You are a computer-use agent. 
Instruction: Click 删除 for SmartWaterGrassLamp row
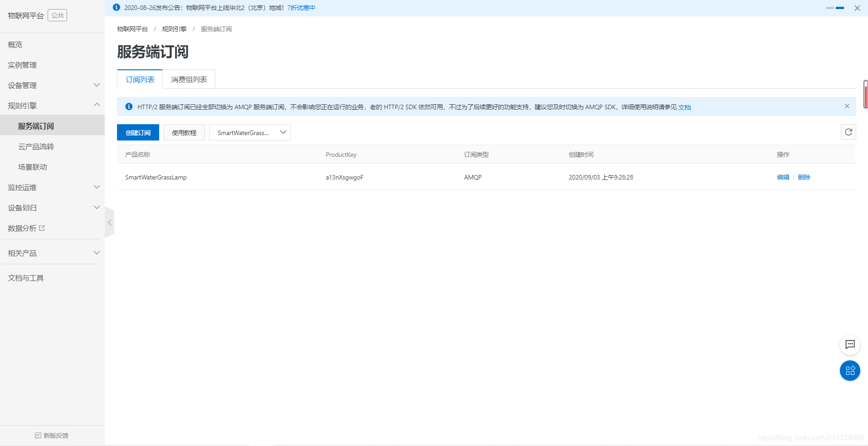tap(804, 177)
